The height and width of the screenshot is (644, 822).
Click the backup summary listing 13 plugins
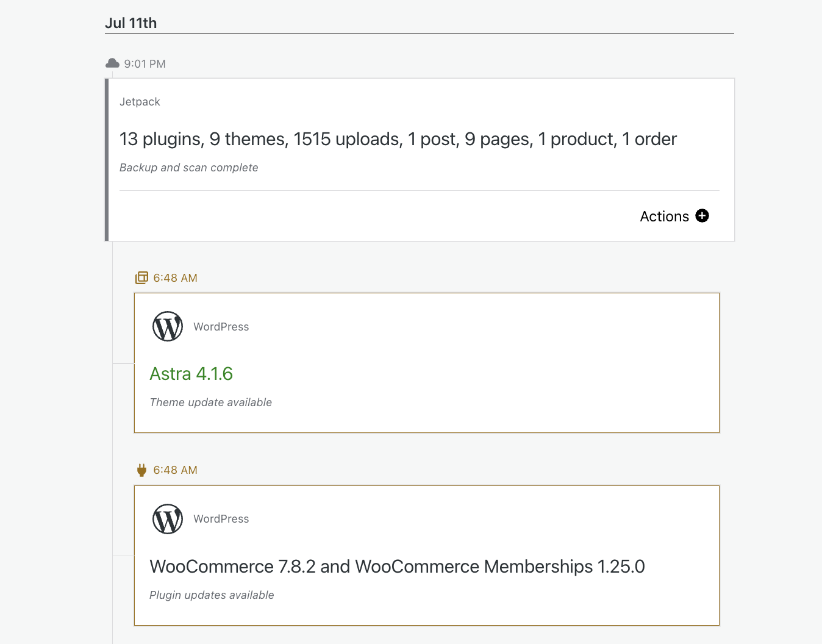pos(398,139)
